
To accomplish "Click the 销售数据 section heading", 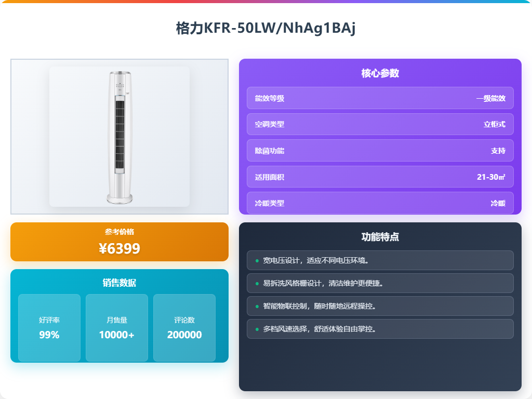I will [119, 283].
